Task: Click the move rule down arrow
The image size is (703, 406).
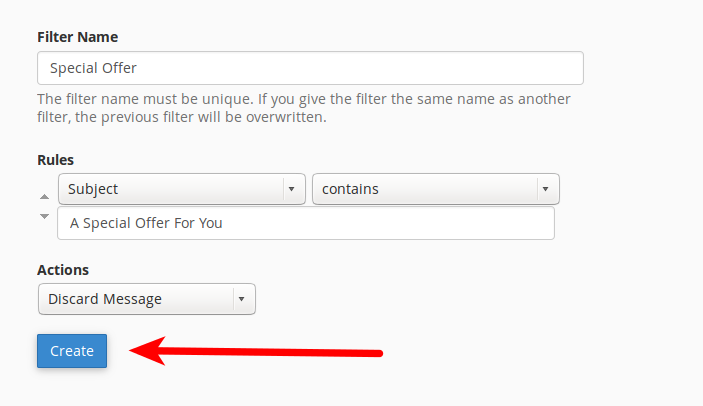Action: [x=44, y=216]
